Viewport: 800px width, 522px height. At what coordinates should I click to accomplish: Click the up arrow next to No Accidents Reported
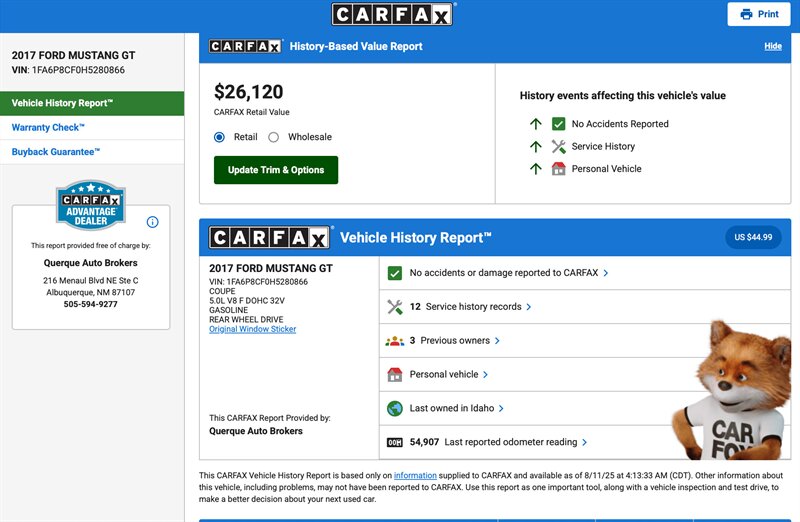(536, 124)
